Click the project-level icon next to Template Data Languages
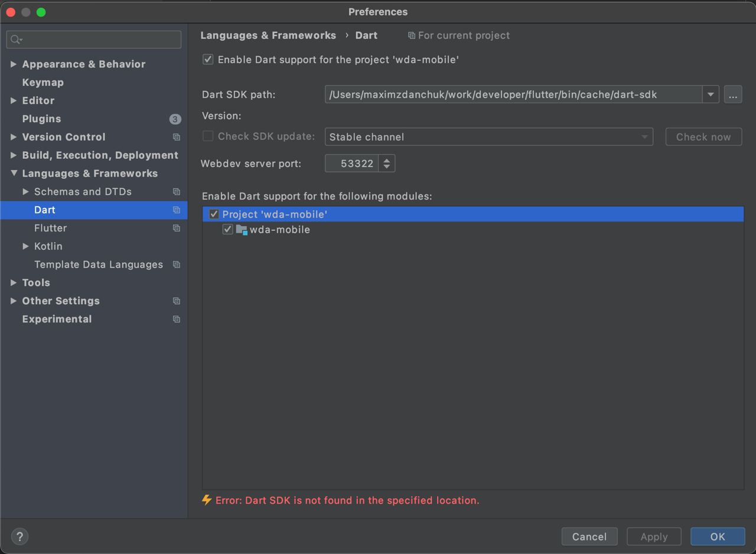 click(x=176, y=265)
